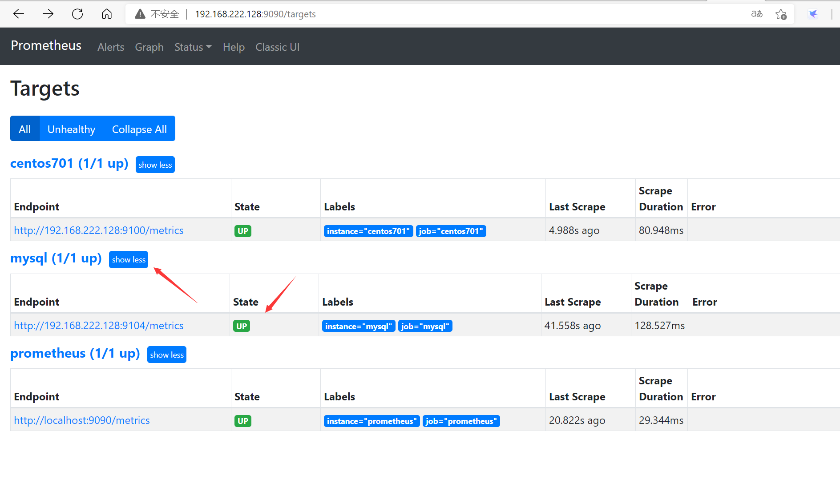Open the prometheus (1/1 up) heading link
Image resolution: width=840 pixels, height=504 pixels.
click(75, 354)
